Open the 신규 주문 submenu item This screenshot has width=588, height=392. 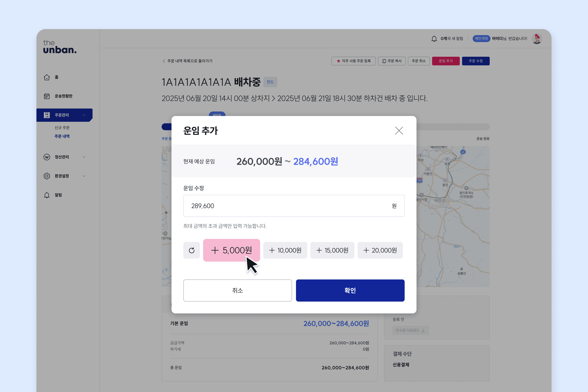62,128
